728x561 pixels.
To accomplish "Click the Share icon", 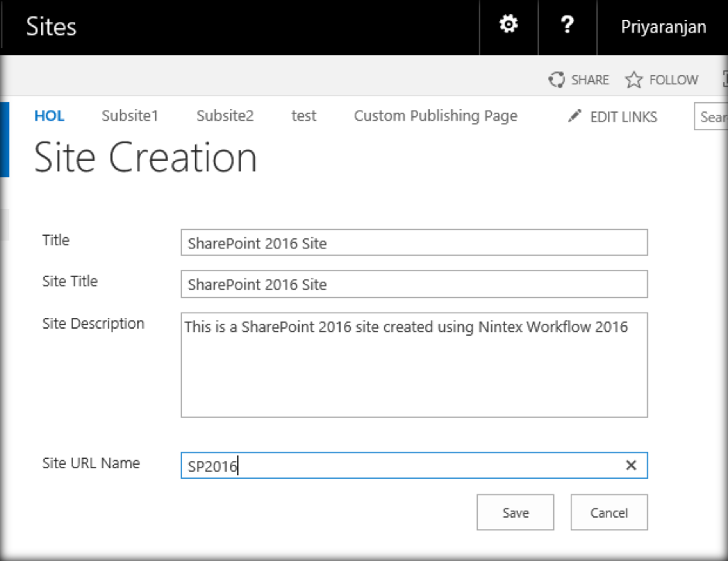I will pos(556,80).
